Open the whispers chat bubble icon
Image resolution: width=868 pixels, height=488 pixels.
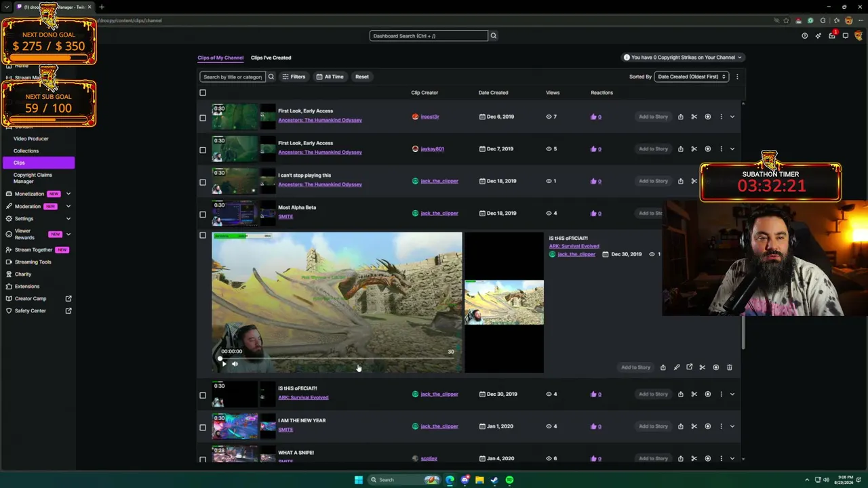click(846, 36)
